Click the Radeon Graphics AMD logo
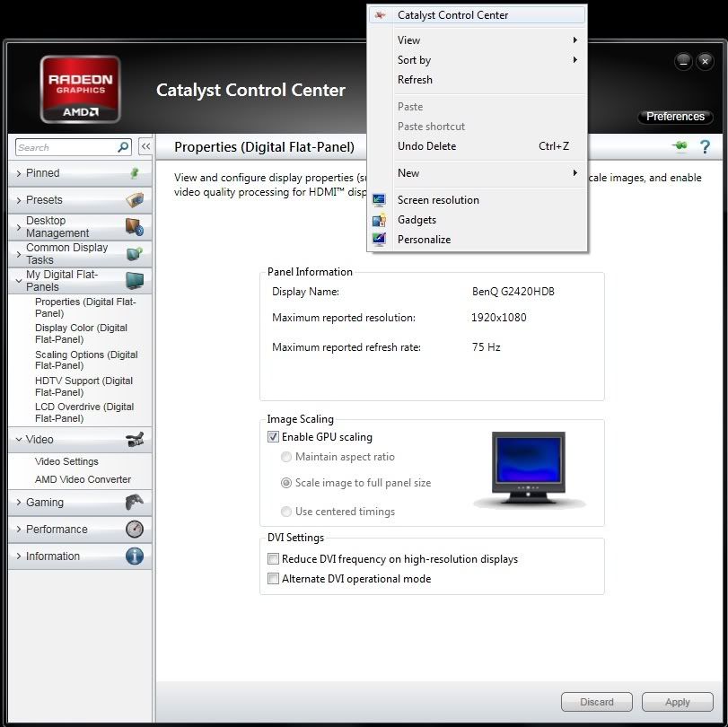 80,89
